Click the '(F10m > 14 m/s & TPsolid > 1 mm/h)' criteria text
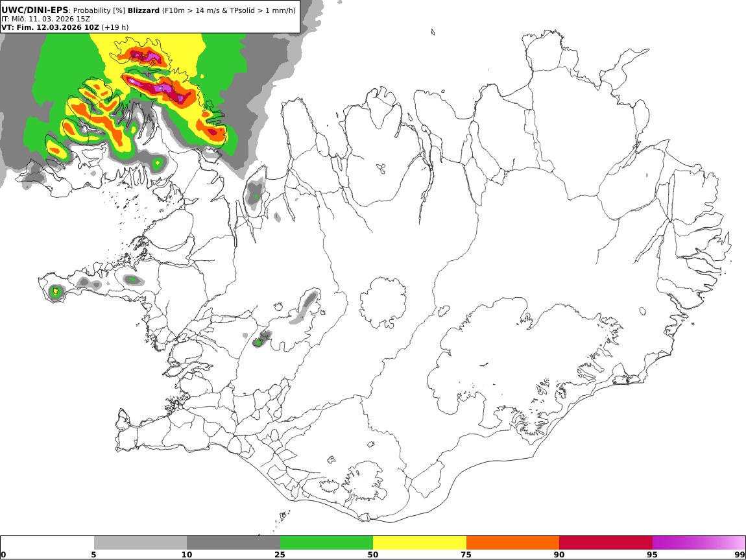The height and width of the screenshot is (560, 746). [x=228, y=10]
